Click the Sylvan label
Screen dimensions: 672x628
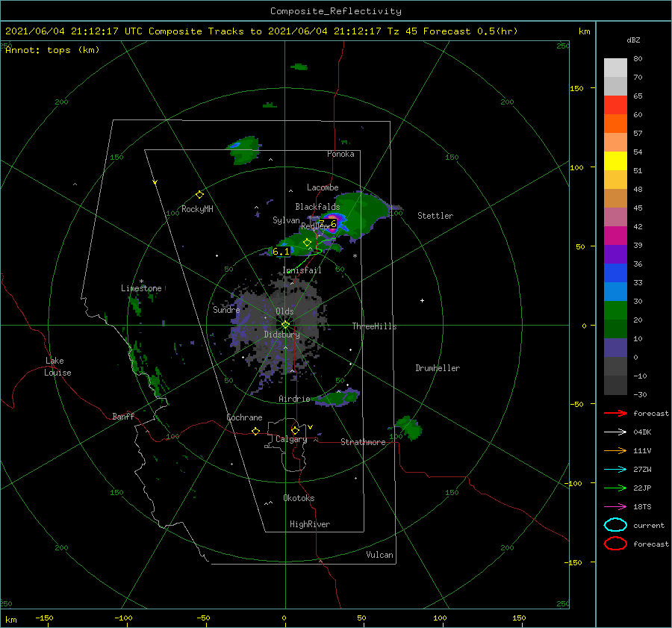pos(286,220)
